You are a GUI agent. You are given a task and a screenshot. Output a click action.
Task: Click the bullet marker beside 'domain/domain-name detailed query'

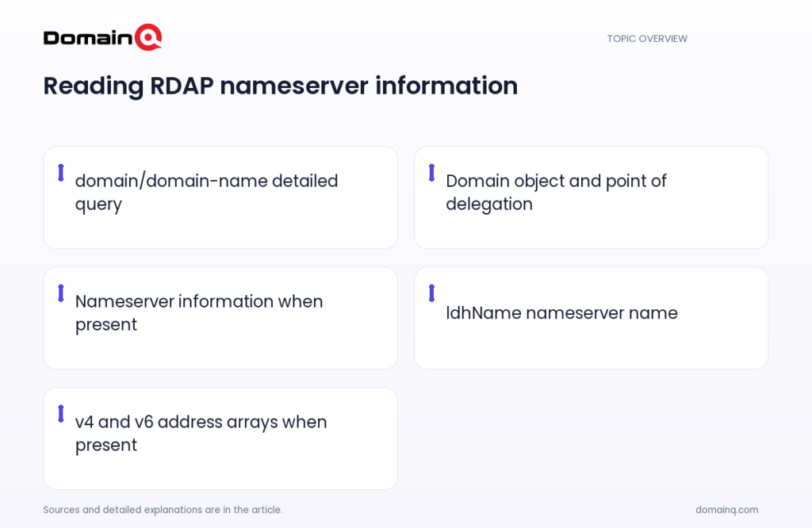[x=60, y=173]
